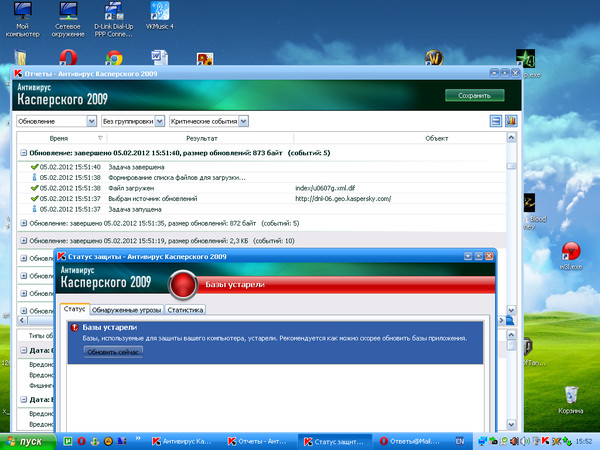Open the w3l.exe desktop shortcut

[571, 256]
